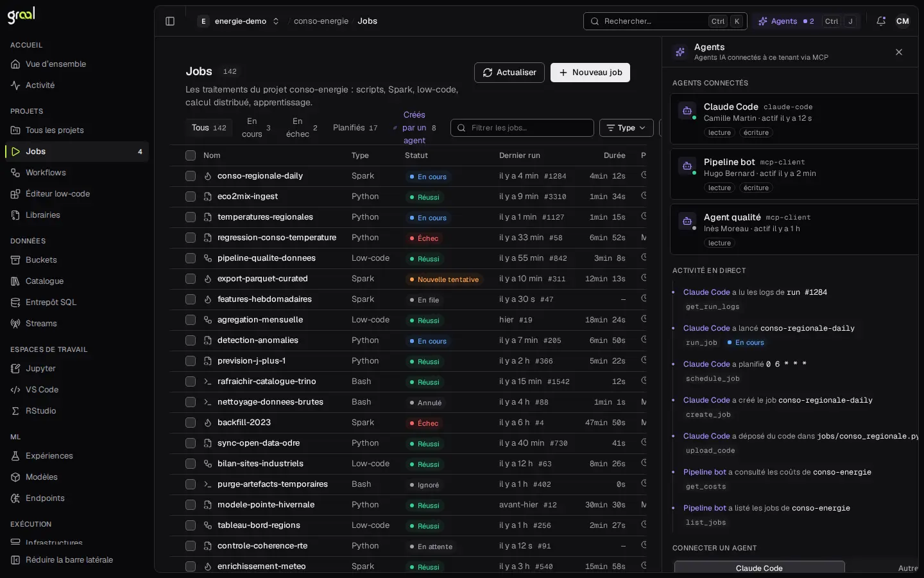
Task: Check the pipeline-qualite-donnees row
Action: [x=191, y=258]
